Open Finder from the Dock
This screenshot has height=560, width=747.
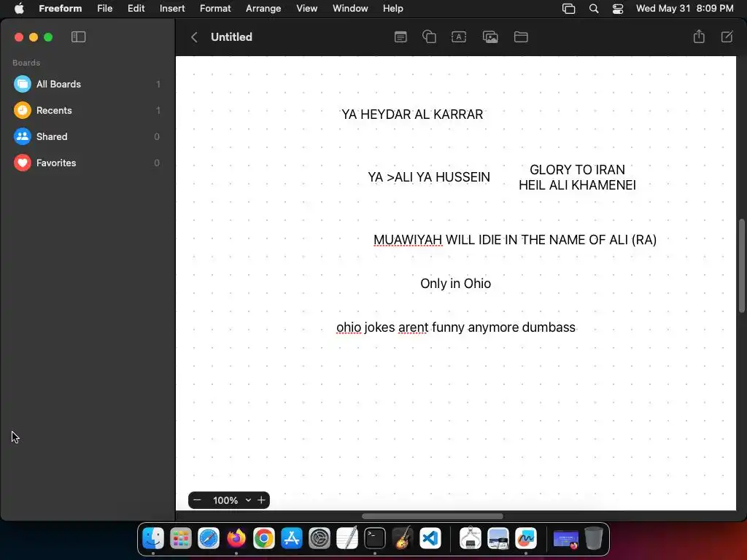[153, 539]
